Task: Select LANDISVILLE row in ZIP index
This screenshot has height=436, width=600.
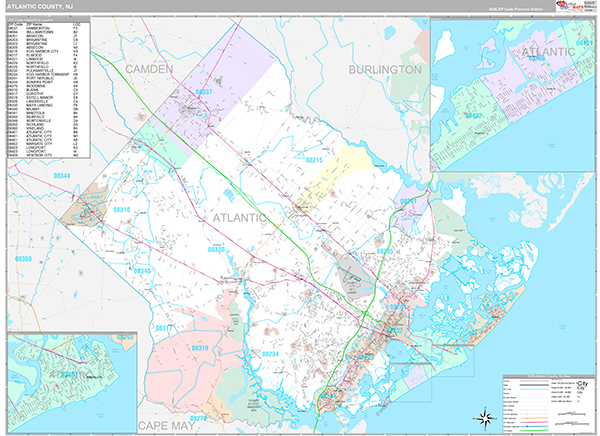Action: coord(44,101)
